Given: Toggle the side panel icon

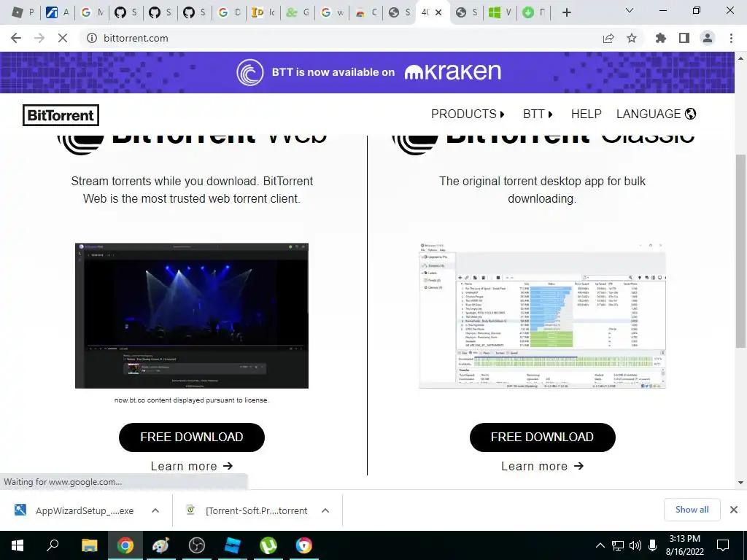Looking at the screenshot, I should [684, 38].
